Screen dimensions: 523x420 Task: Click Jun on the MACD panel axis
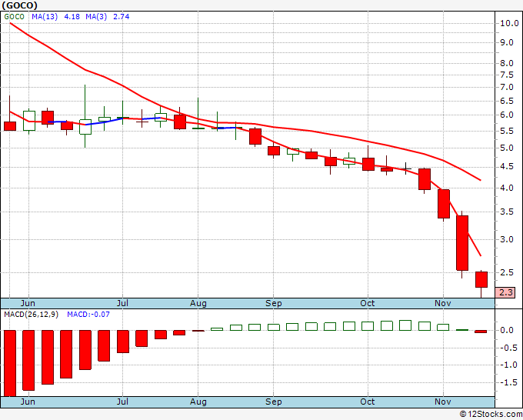coord(28,402)
